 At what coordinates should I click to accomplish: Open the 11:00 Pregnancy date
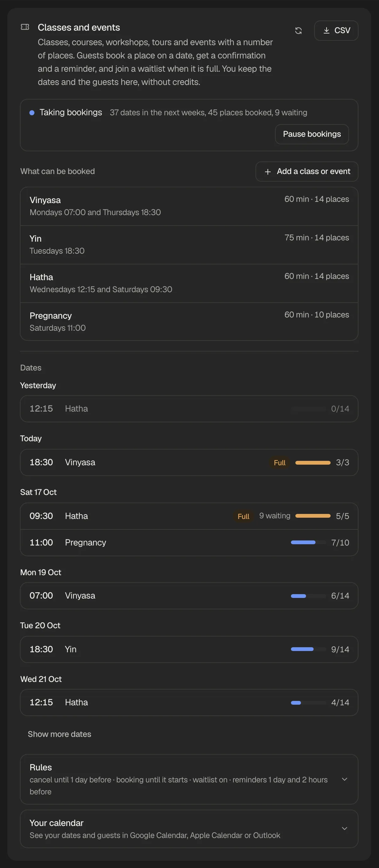tap(189, 543)
